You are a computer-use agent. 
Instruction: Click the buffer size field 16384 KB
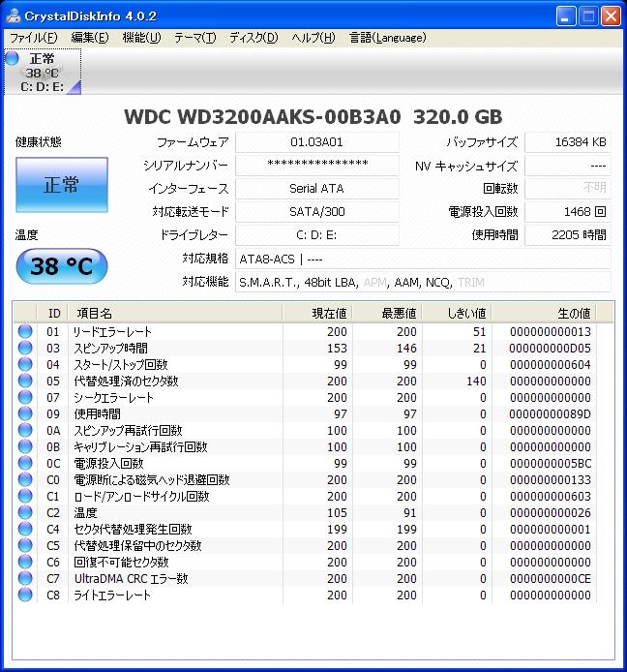568,142
